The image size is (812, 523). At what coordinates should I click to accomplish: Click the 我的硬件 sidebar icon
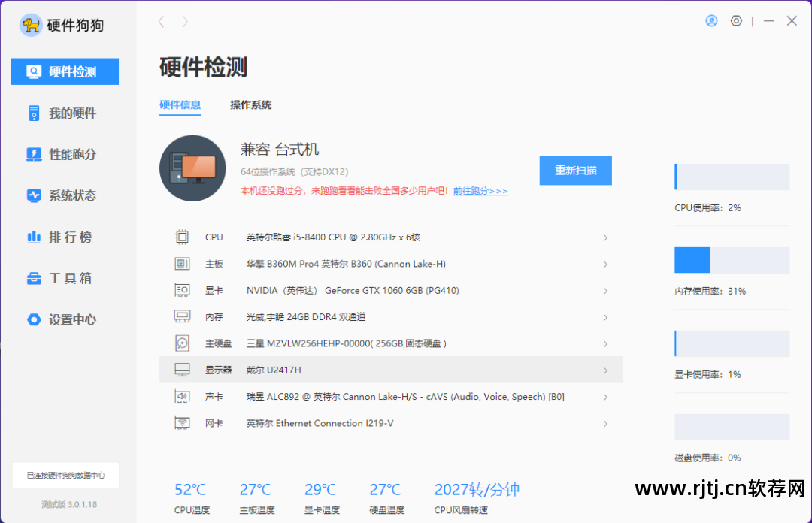pos(34,113)
